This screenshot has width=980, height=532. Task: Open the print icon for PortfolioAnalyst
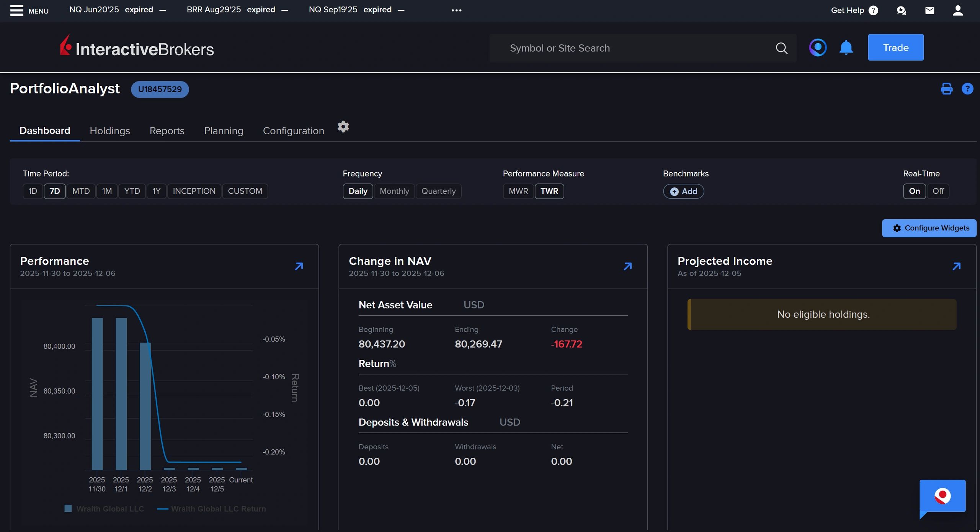946,89
